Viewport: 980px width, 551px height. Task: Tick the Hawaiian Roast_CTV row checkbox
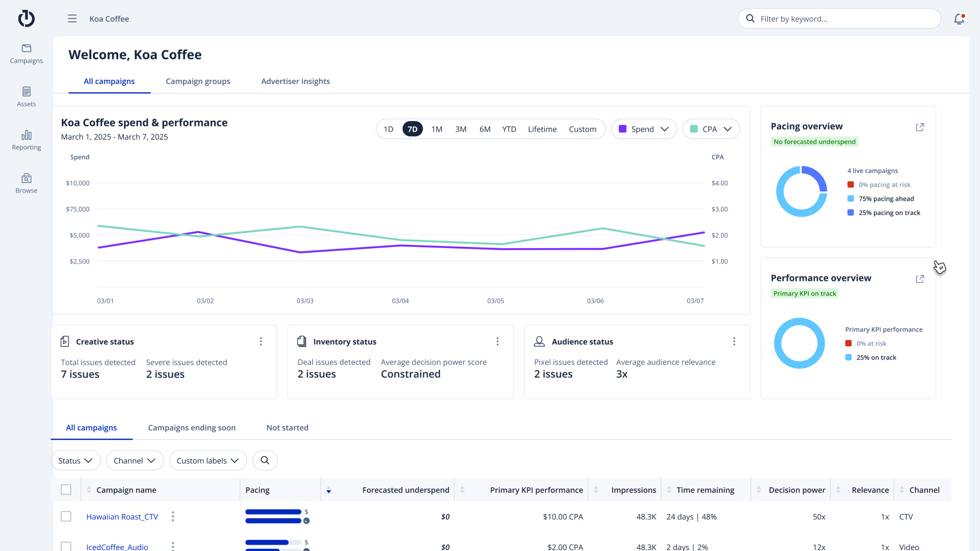tap(66, 516)
